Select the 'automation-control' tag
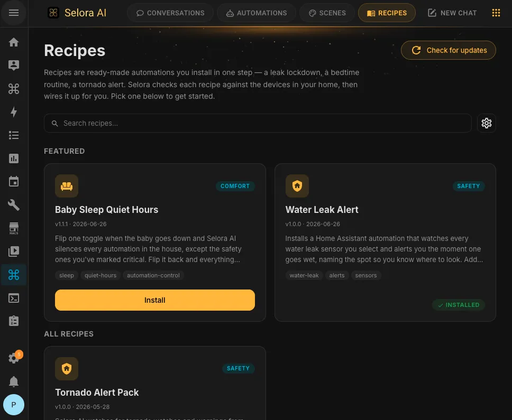 coord(153,275)
